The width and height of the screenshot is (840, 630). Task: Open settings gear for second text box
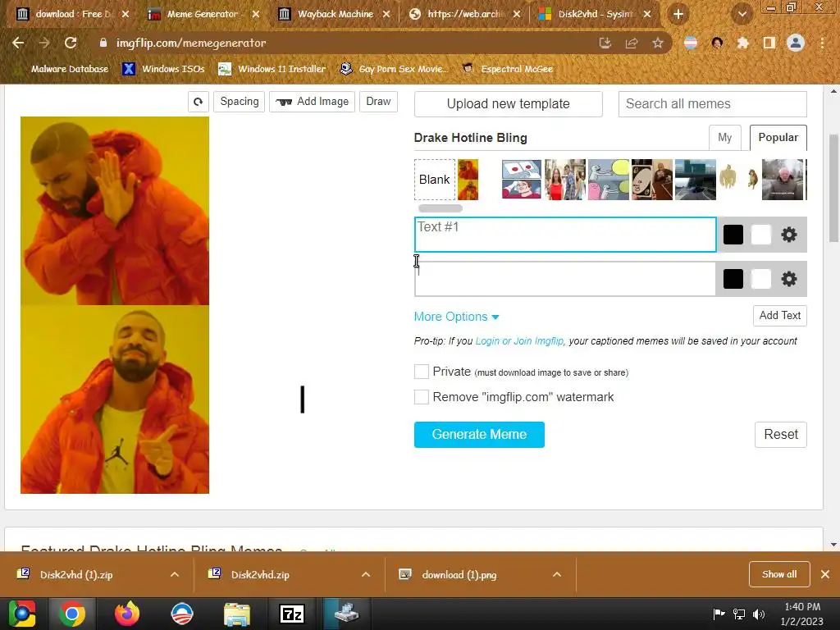788,279
